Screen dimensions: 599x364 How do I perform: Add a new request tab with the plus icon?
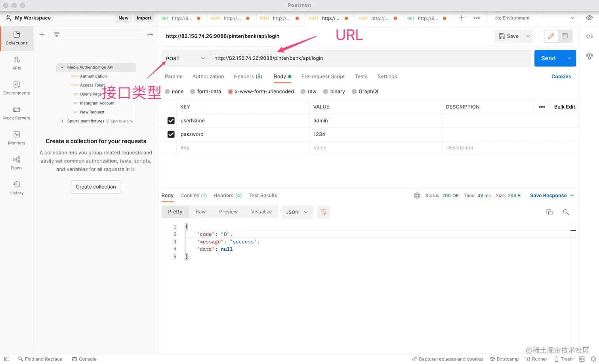pyautogui.click(x=462, y=18)
